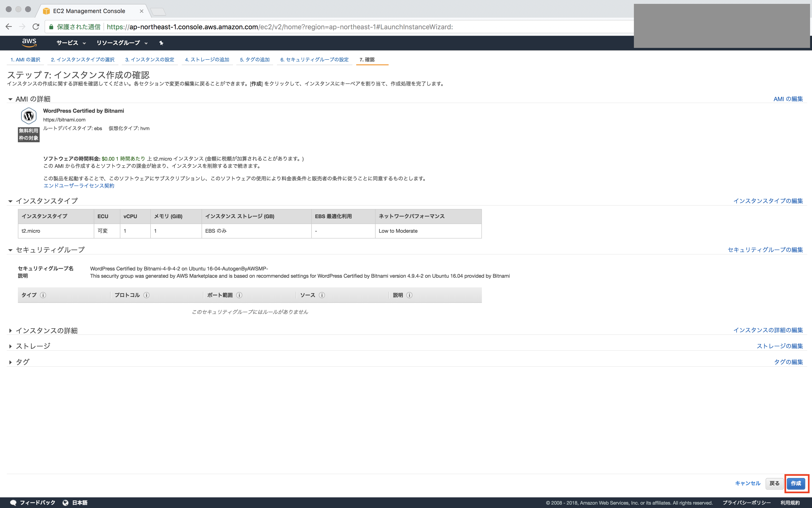
Task: Collapse the セキュリティグループ section
Action: [10, 250]
